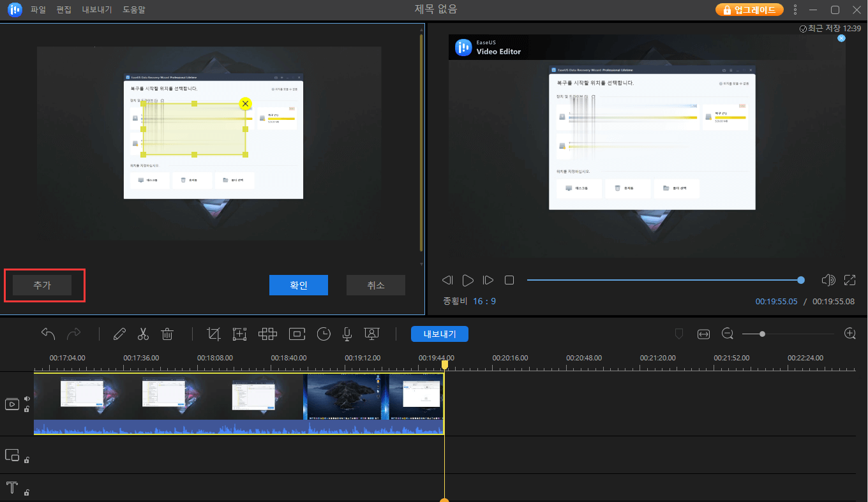Toggle the lock on the text track
The width and height of the screenshot is (868, 502).
pos(26,492)
